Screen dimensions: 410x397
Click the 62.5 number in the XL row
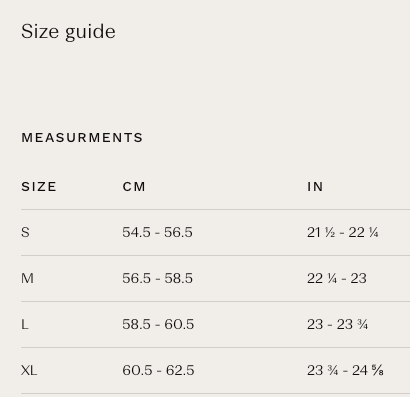[180, 370]
